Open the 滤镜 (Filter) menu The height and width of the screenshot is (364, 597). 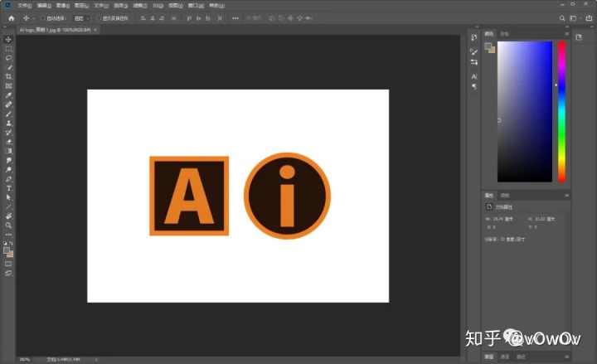click(140, 5)
